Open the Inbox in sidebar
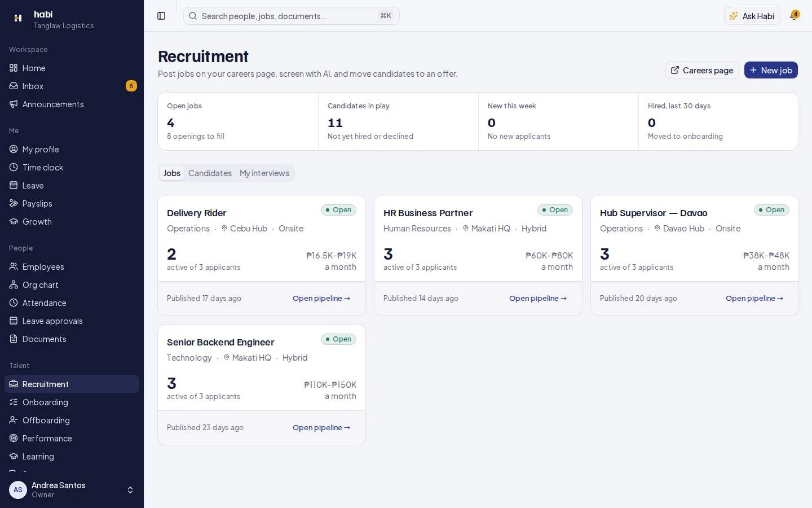Viewport: 812px width, 508px height. pyautogui.click(x=72, y=86)
